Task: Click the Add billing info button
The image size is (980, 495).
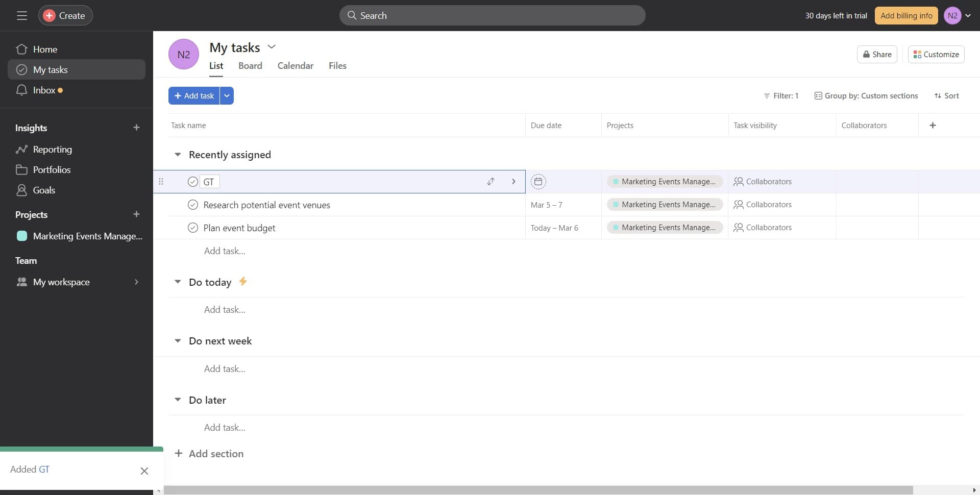Action: (x=906, y=15)
